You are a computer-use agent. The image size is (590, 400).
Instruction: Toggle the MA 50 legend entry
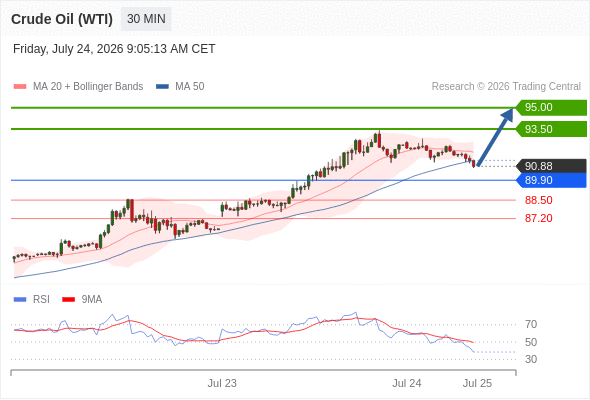point(180,87)
